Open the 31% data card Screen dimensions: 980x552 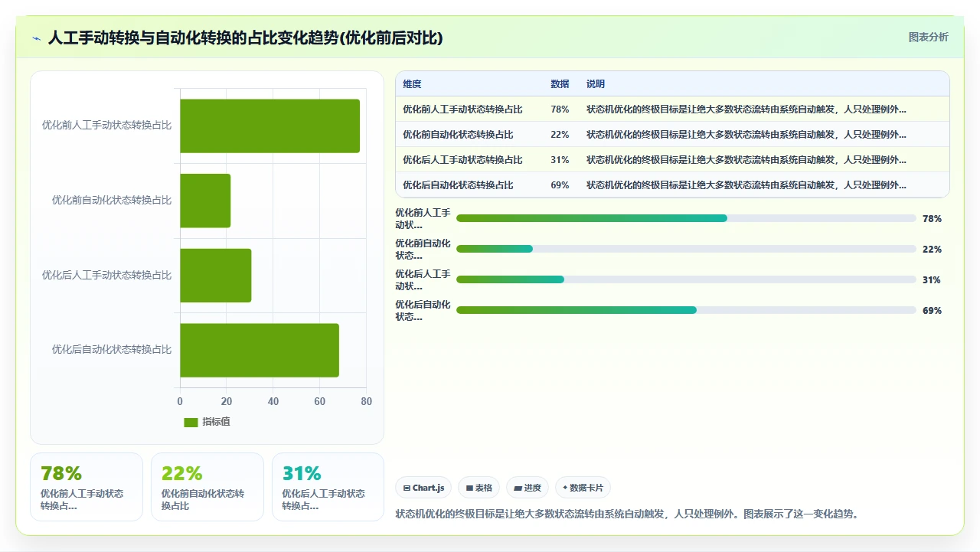tap(328, 487)
